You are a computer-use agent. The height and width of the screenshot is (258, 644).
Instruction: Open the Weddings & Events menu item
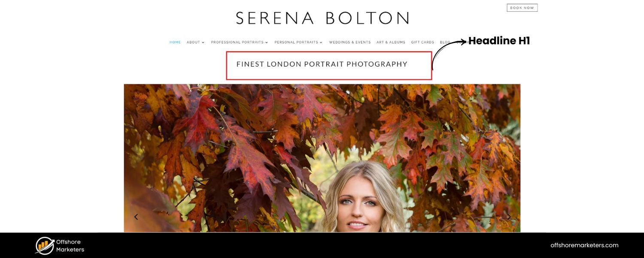pyautogui.click(x=350, y=42)
